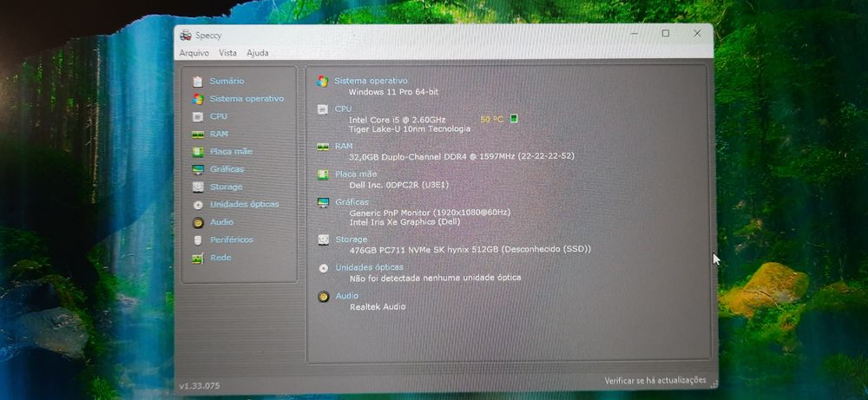Click version v1.33.075 in status bar
Image resolution: width=868 pixels, height=400 pixels.
pyautogui.click(x=200, y=385)
